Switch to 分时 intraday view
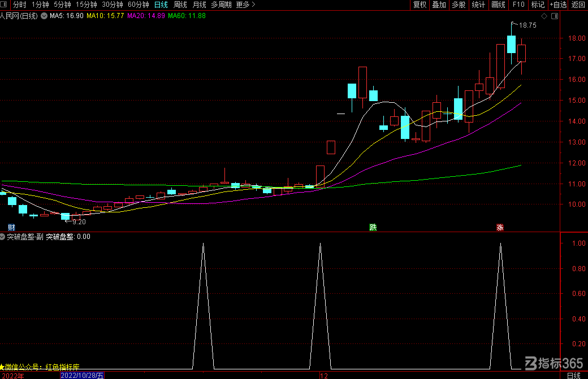 pos(19,5)
